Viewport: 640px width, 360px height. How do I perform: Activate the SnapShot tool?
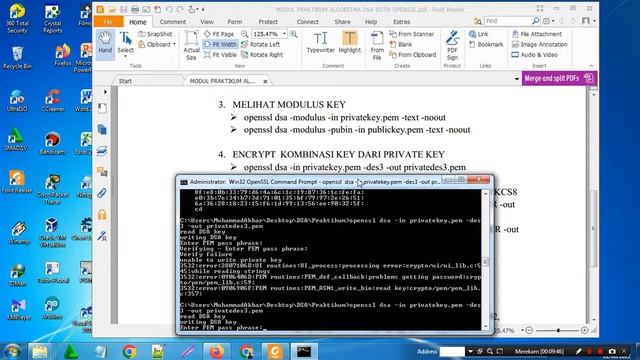click(x=155, y=34)
